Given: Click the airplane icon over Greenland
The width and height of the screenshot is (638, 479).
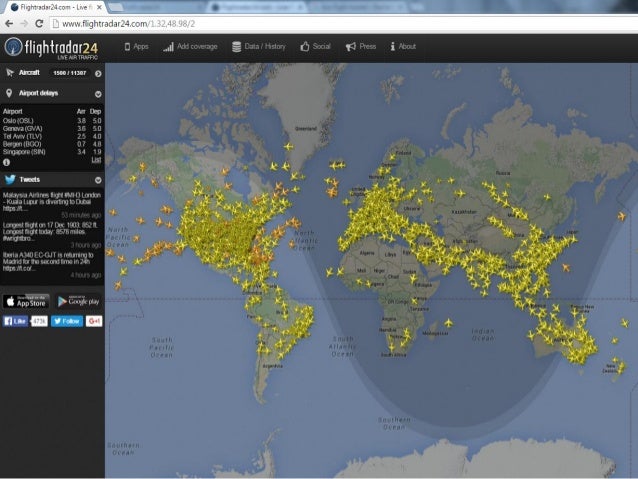Looking at the screenshot, I should (x=288, y=146).
